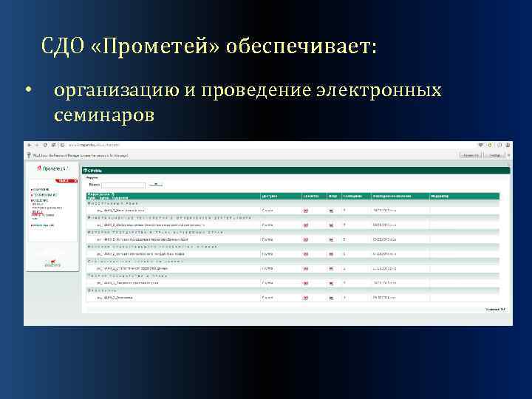Open red forum icon in История отечественного государства row
The width and height of the screenshot is (532, 399).
click(305, 253)
